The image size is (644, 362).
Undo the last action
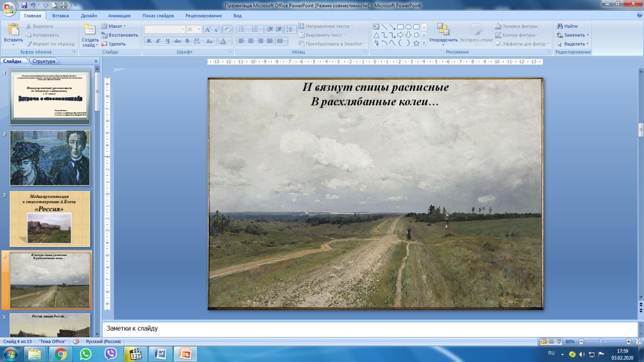[34, 5]
